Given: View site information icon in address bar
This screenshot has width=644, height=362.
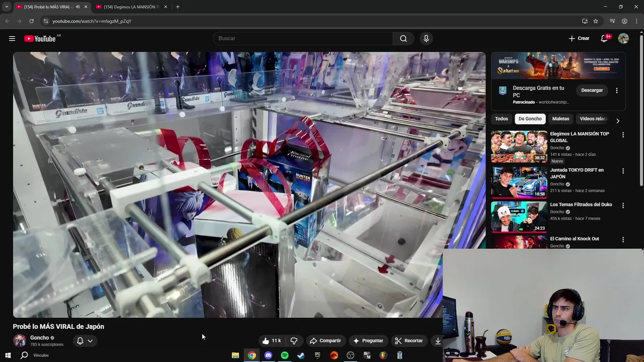Looking at the screenshot, I should pyautogui.click(x=45, y=21).
